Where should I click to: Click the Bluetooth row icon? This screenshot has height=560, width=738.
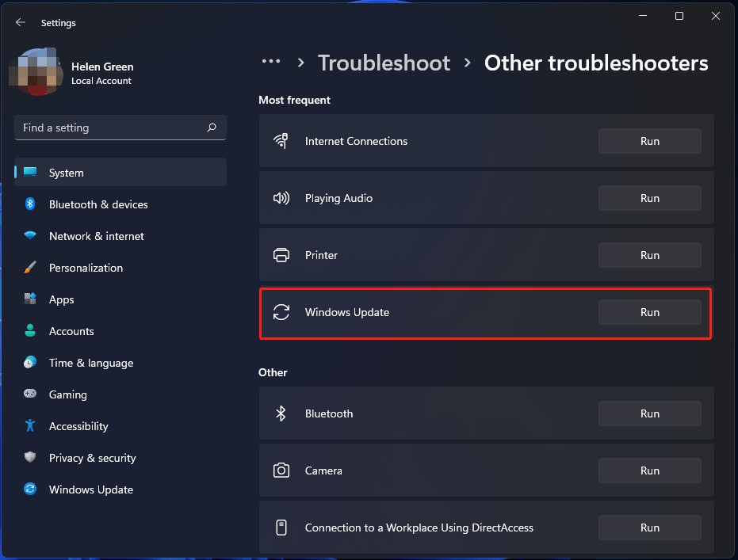[281, 413]
